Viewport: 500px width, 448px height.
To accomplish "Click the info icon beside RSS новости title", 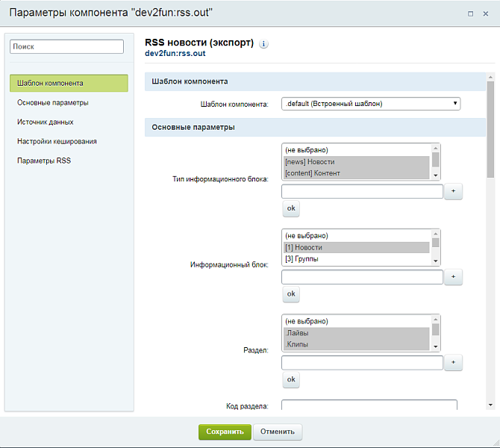I will [x=264, y=44].
